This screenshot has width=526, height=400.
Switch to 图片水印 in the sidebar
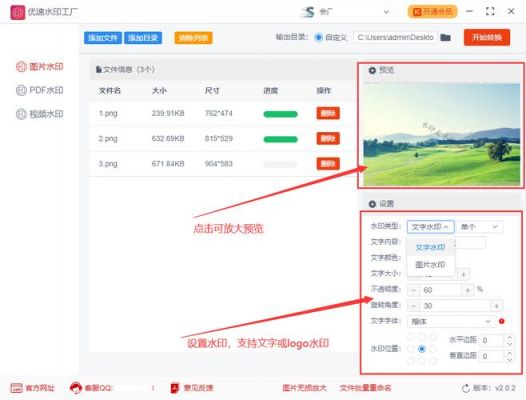[x=40, y=67]
